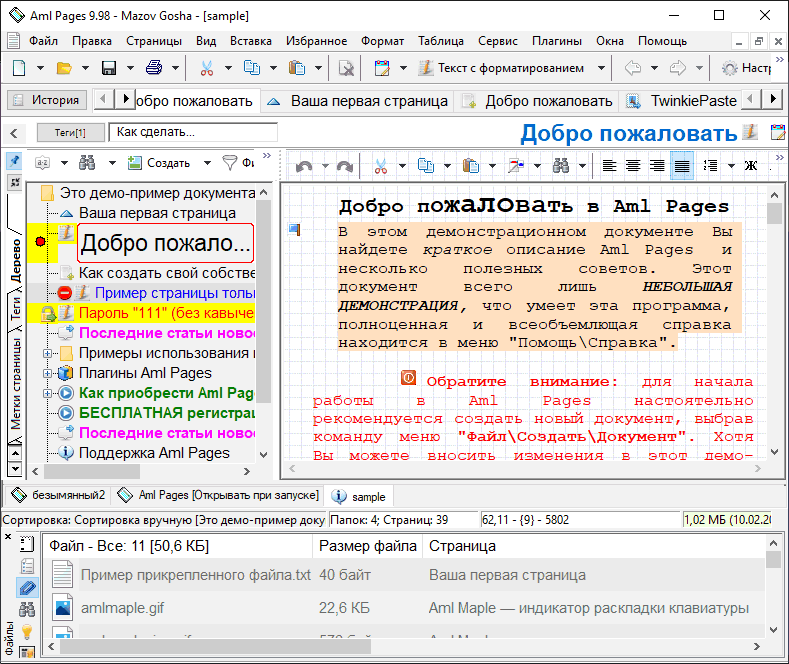Click the scissors Cut icon in editor toolbar

coord(381,165)
